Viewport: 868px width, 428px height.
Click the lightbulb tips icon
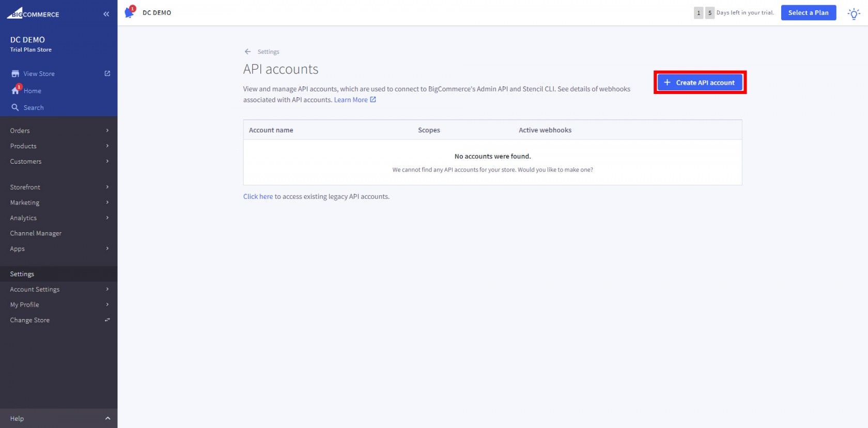[x=854, y=13]
